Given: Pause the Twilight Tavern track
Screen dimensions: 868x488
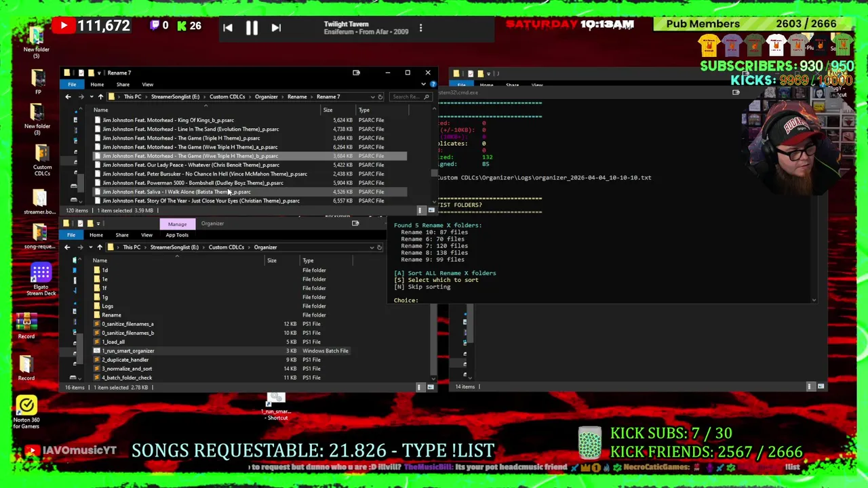Looking at the screenshot, I should pyautogui.click(x=252, y=28).
